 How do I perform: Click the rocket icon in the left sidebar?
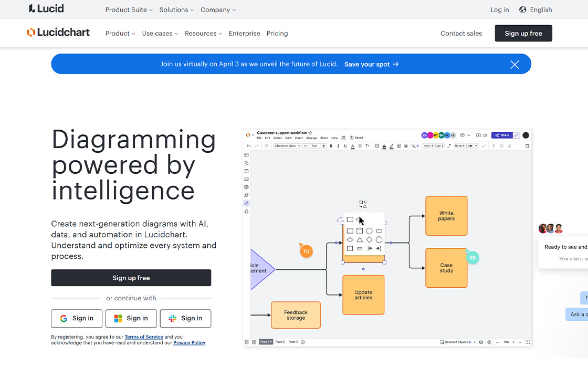[x=246, y=195]
